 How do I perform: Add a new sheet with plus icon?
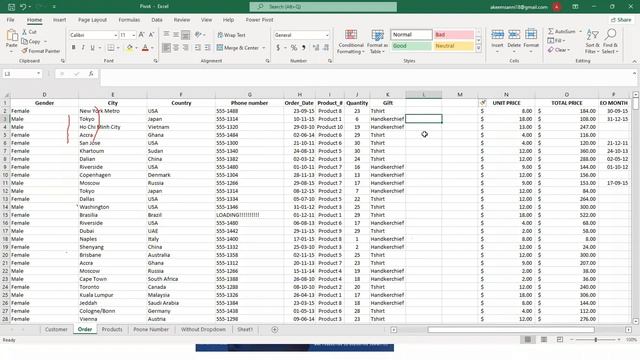pos(275,329)
